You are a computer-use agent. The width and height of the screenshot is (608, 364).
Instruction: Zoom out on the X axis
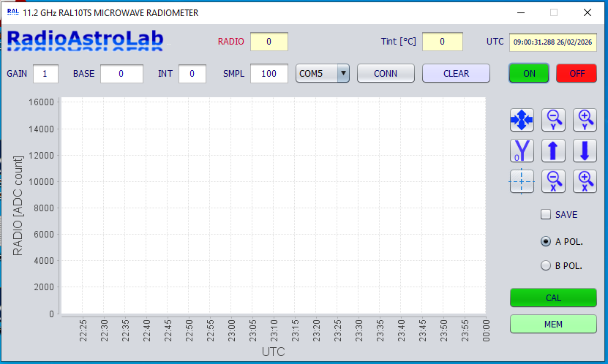pos(554,181)
